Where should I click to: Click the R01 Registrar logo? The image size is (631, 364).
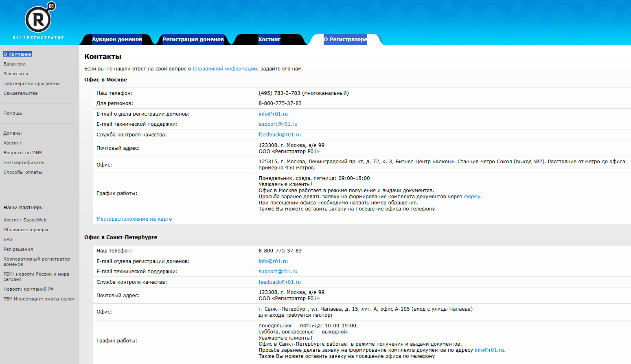(x=39, y=20)
